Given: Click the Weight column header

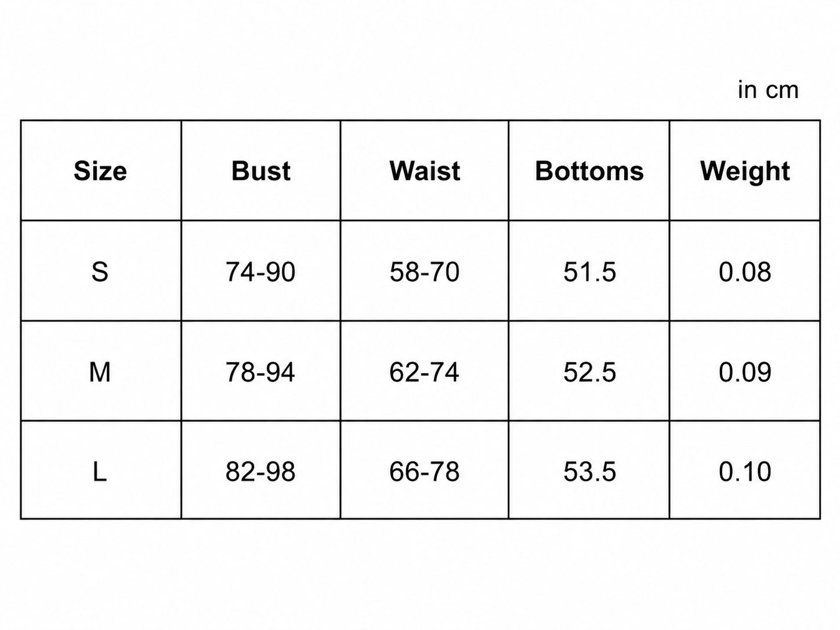Looking at the screenshot, I should click(745, 172).
